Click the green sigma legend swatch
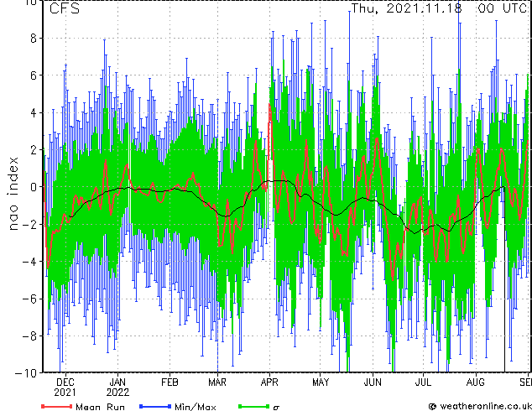The width and height of the screenshot is (532, 411). click(253, 406)
